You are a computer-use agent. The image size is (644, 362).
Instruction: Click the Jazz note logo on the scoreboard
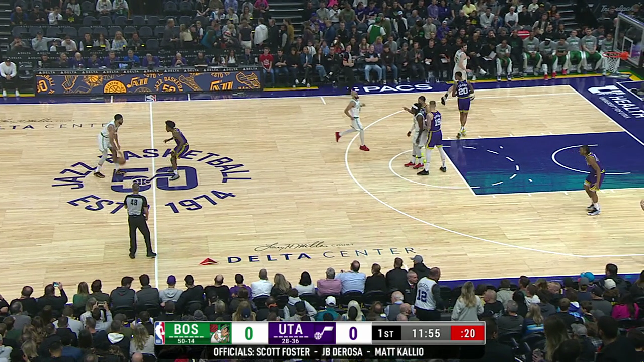(x=324, y=333)
